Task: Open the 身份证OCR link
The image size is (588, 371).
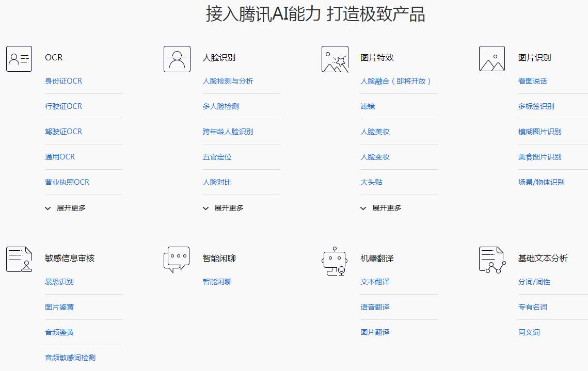Action: 63,81
